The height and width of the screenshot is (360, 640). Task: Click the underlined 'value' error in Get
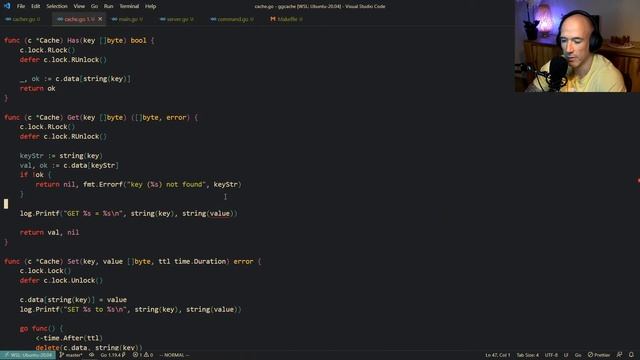pos(220,213)
